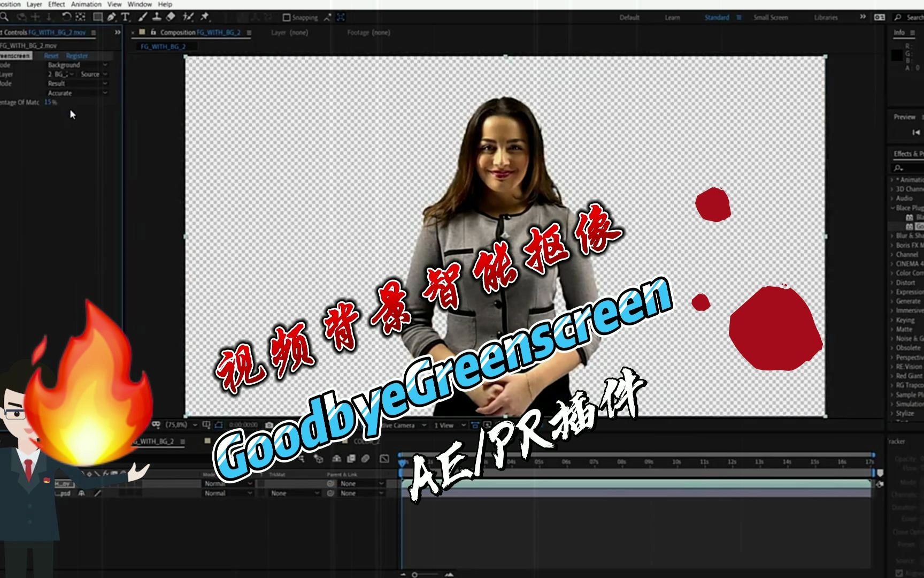Select the Roto Brush tool
This screenshot has height=578, width=924.
coord(188,17)
